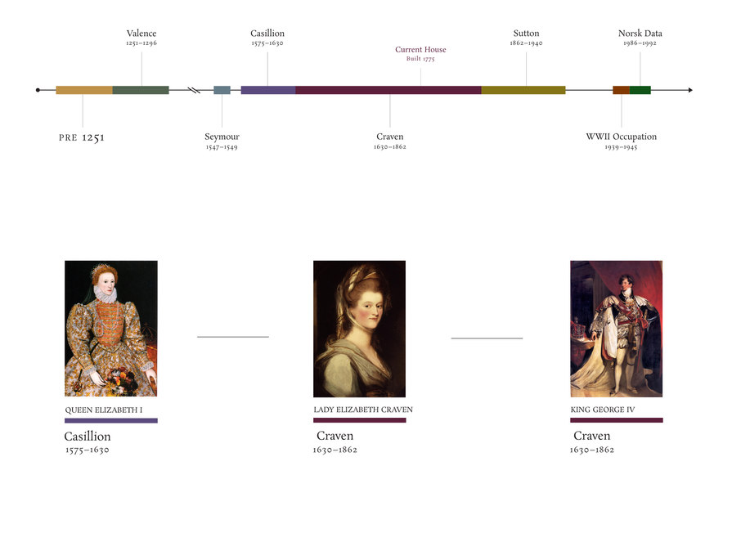Click the timeline break slash marks

(x=194, y=90)
